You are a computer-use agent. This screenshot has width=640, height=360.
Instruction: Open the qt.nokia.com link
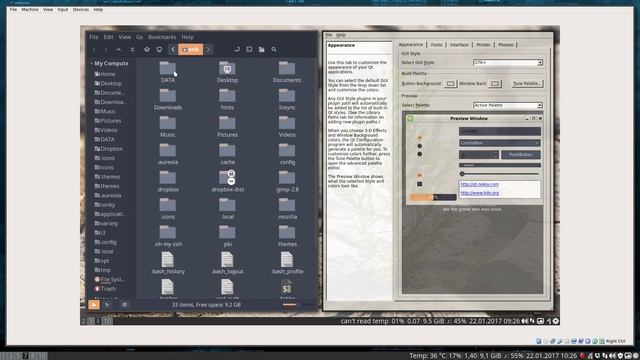pos(480,184)
